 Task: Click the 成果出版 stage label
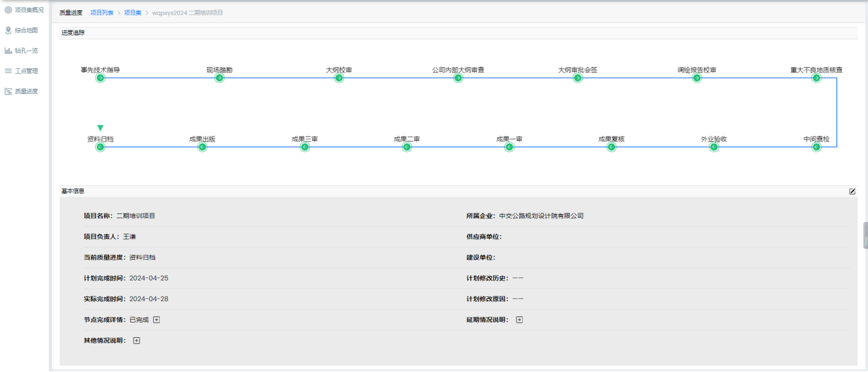coord(203,139)
